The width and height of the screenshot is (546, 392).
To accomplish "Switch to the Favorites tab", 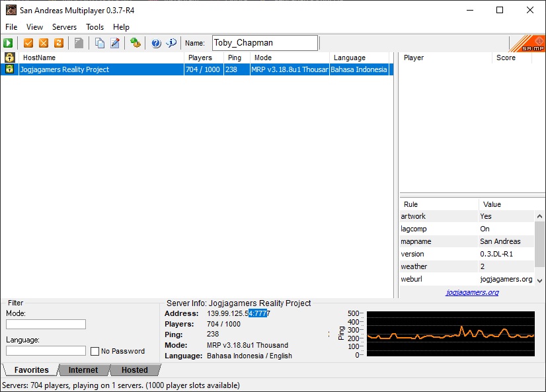I will (31, 370).
